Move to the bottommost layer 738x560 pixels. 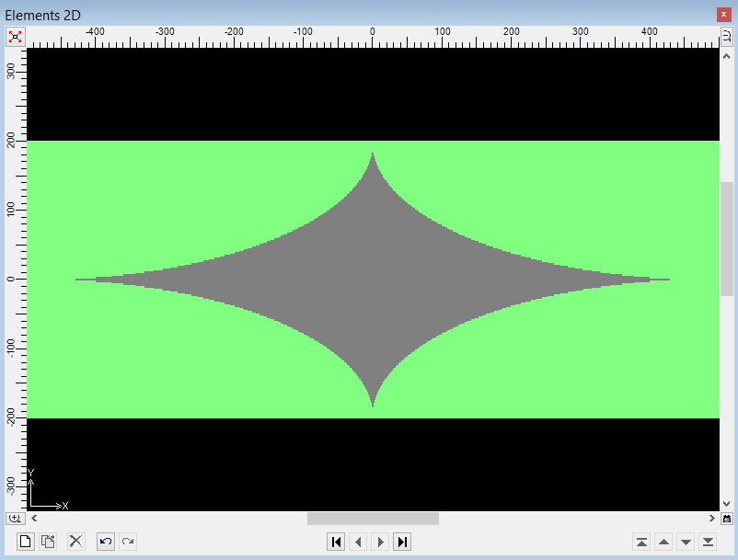(708, 542)
